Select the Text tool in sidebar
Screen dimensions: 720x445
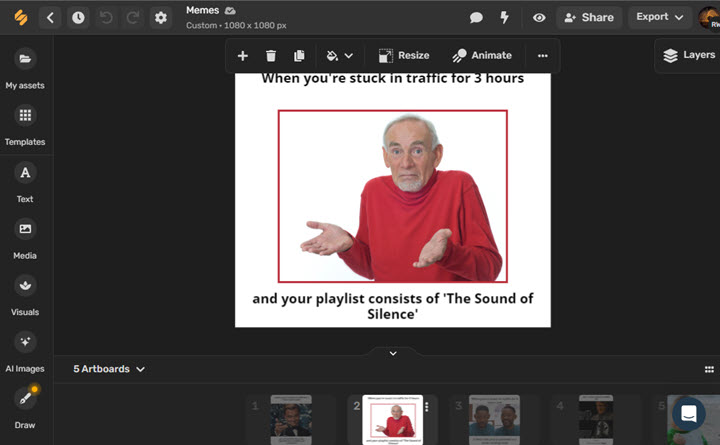[x=25, y=182]
